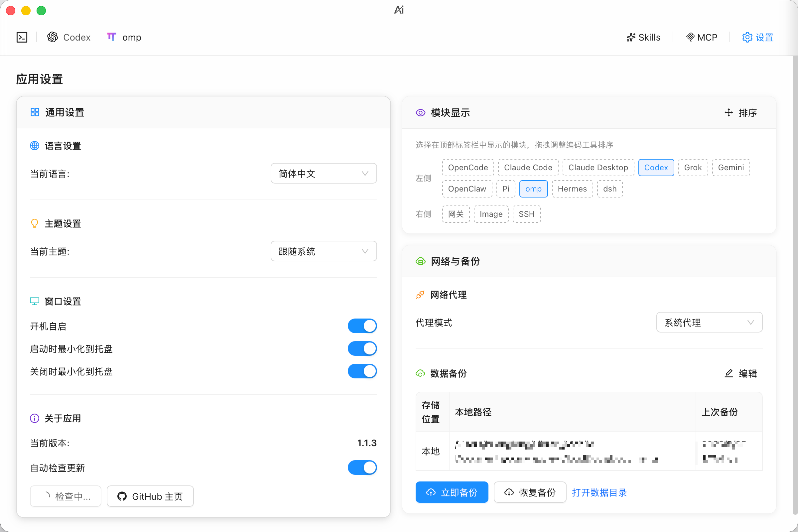Toggle minimize to tray on close
This screenshot has height=532, width=798.
[x=362, y=371]
